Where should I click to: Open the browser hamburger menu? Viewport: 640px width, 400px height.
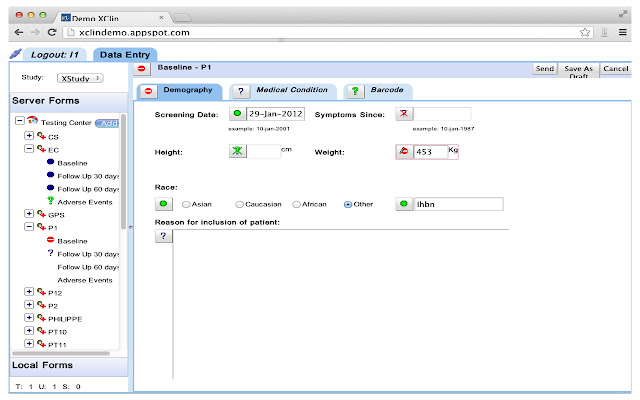622,32
